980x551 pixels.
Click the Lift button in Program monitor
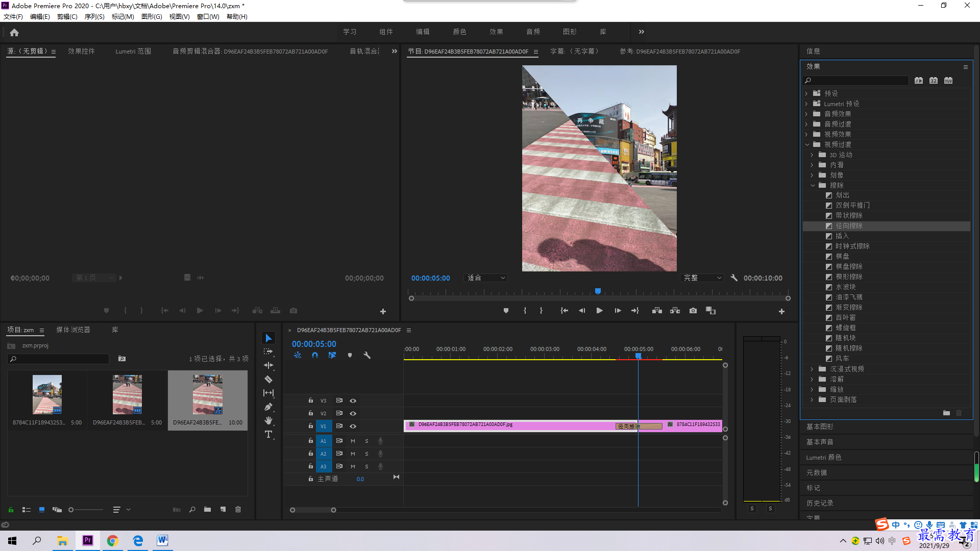657,311
